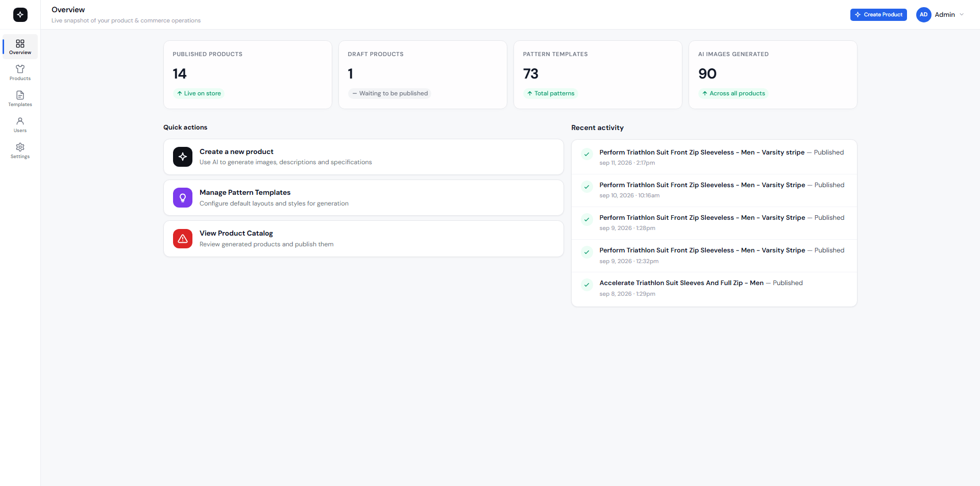
Task: Click the checkmark icon for the sep 10, 2026 activity
Action: [587, 187]
